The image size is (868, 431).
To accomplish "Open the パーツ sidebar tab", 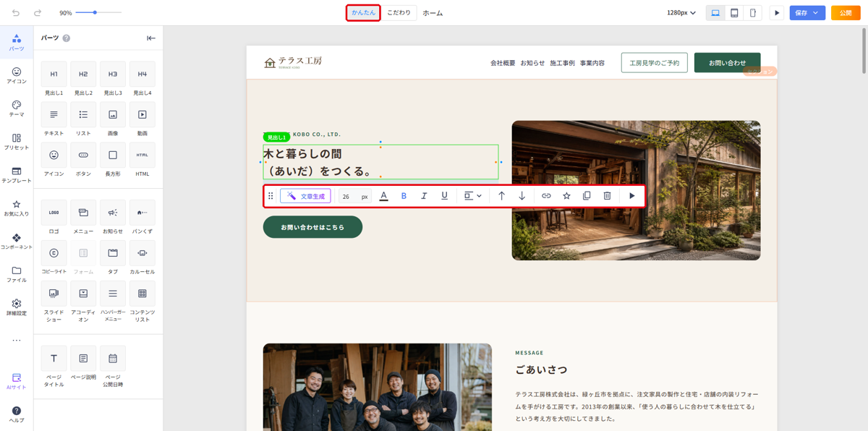I will (17, 42).
